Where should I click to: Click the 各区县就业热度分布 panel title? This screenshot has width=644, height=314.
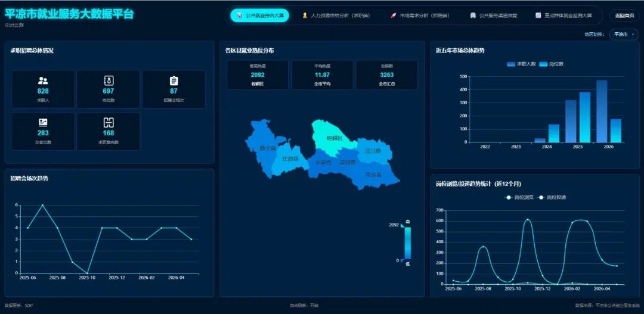(249, 51)
